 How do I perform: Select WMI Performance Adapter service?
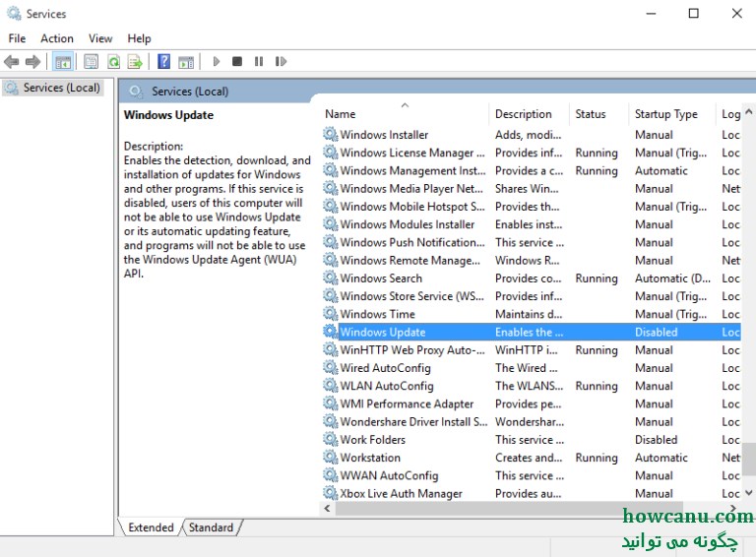tap(407, 403)
